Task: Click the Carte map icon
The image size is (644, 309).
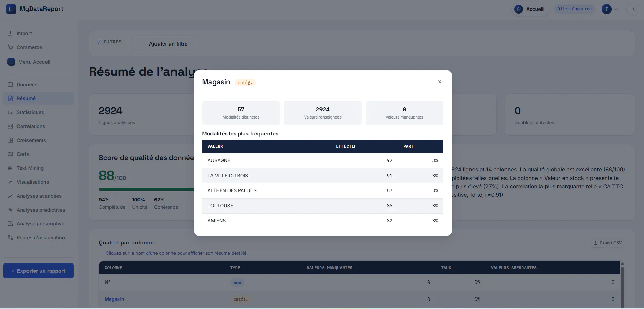Action: tap(10, 154)
